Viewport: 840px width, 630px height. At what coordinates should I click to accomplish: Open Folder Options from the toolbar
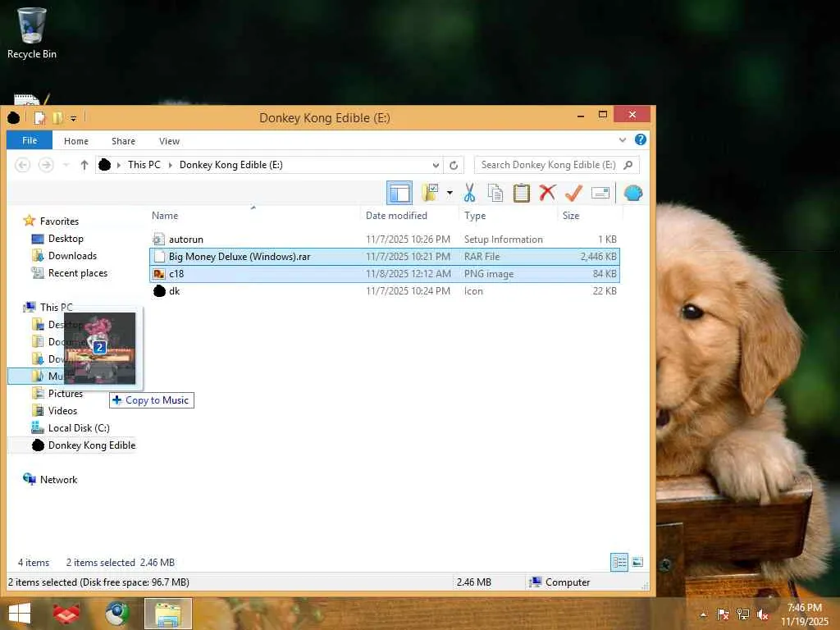point(430,193)
